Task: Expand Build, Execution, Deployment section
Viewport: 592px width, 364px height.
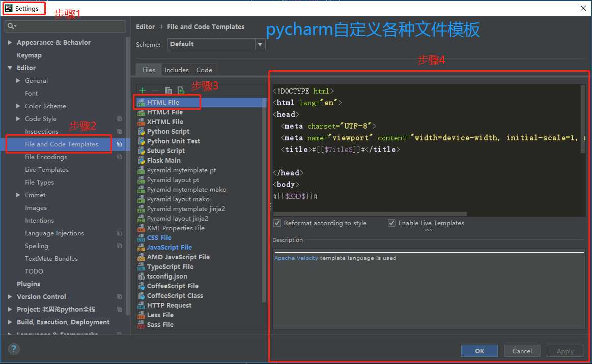Action: [10, 322]
